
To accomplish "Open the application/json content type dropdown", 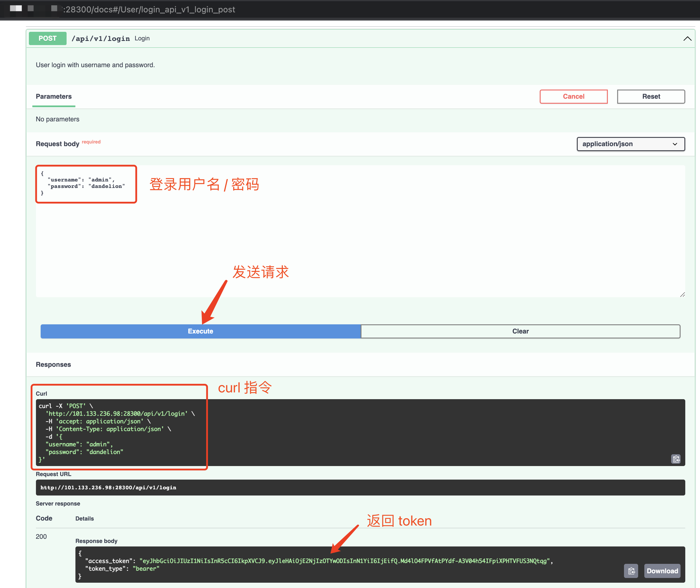I will click(630, 144).
